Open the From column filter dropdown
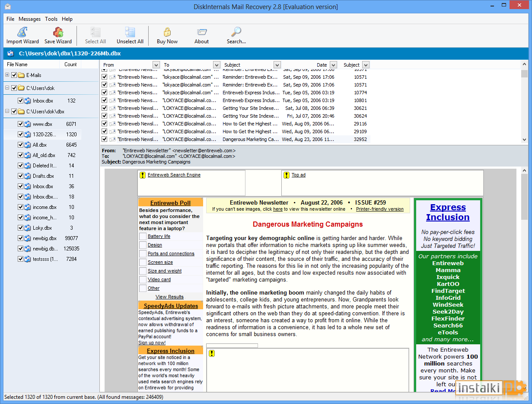Viewport: 532px width, 404px height. tap(156, 65)
